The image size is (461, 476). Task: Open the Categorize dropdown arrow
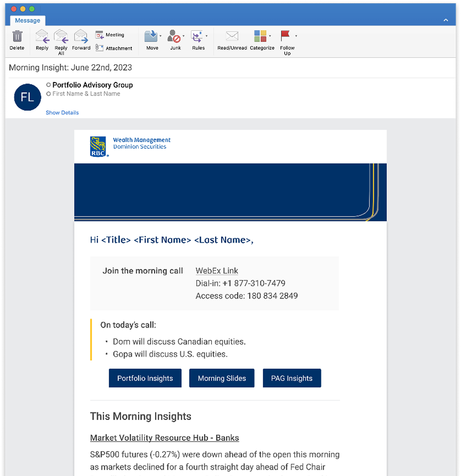pyautogui.click(x=270, y=36)
